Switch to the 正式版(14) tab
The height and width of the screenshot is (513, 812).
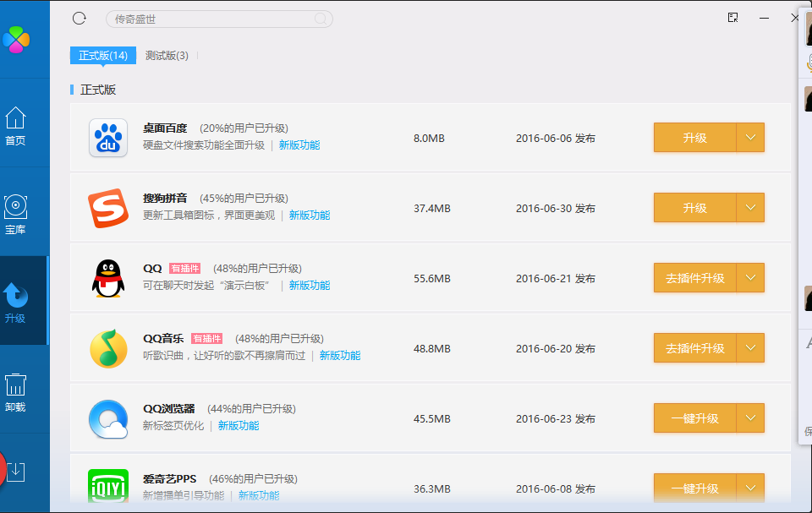[103, 56]
